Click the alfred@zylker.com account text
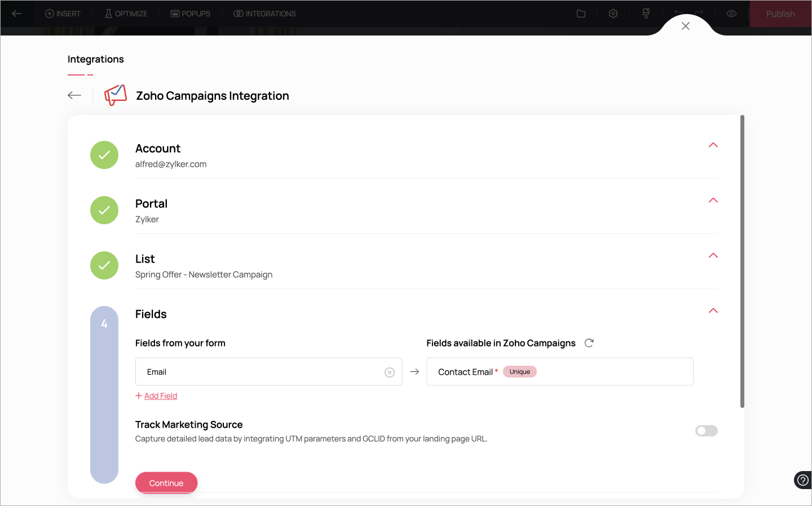The image size is (812, 506). point(171,164)
